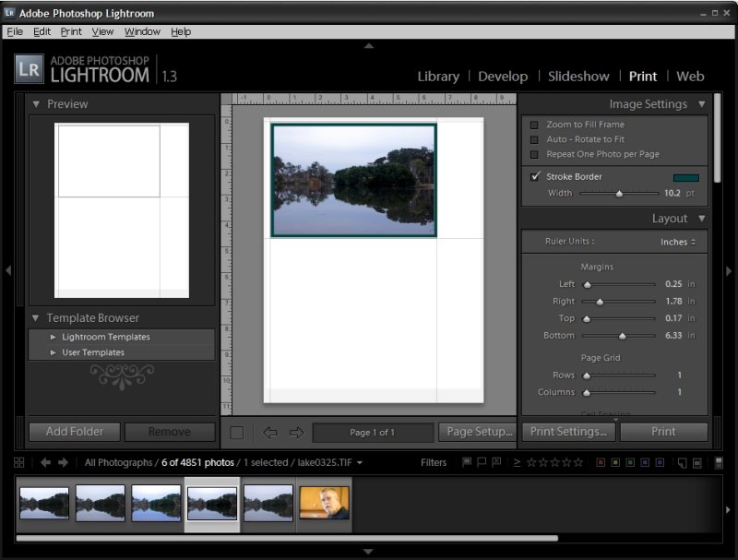The height and width of the screenshot is (560, 738).
Task: Enable Zoom to Fill Frame
Action: pyautogui.click(x=534, y=125)
